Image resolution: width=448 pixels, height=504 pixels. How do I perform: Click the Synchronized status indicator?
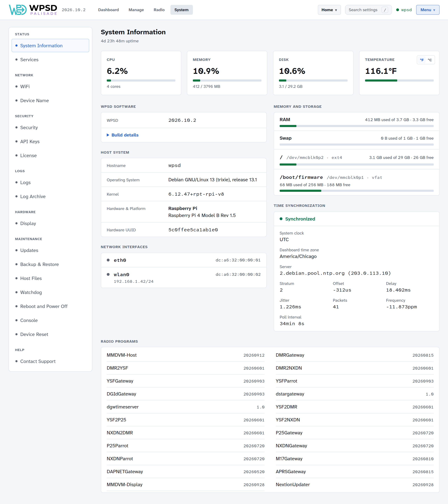click(297, 219)
